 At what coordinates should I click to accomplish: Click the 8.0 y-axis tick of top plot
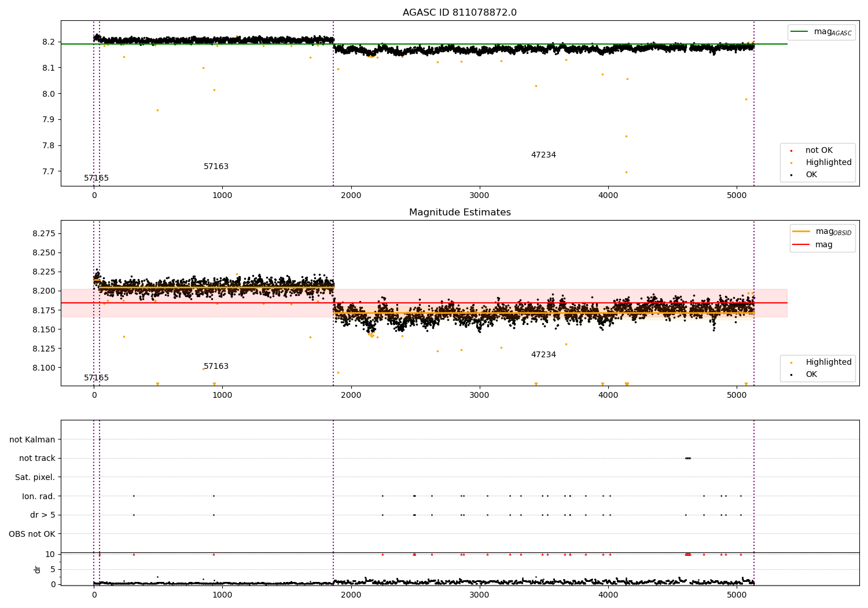[49, 94]
